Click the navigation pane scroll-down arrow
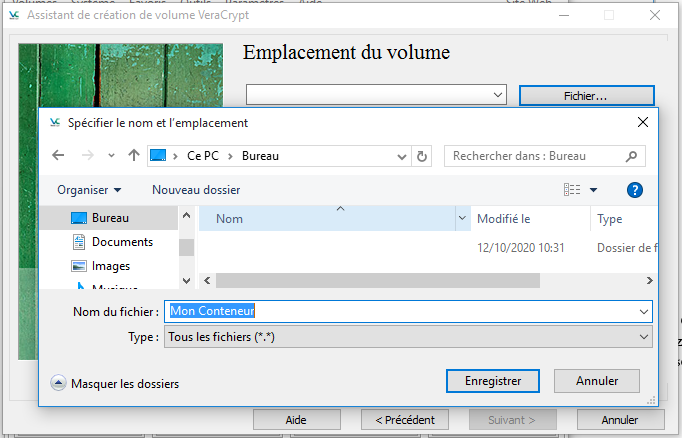 click(187, 281)
